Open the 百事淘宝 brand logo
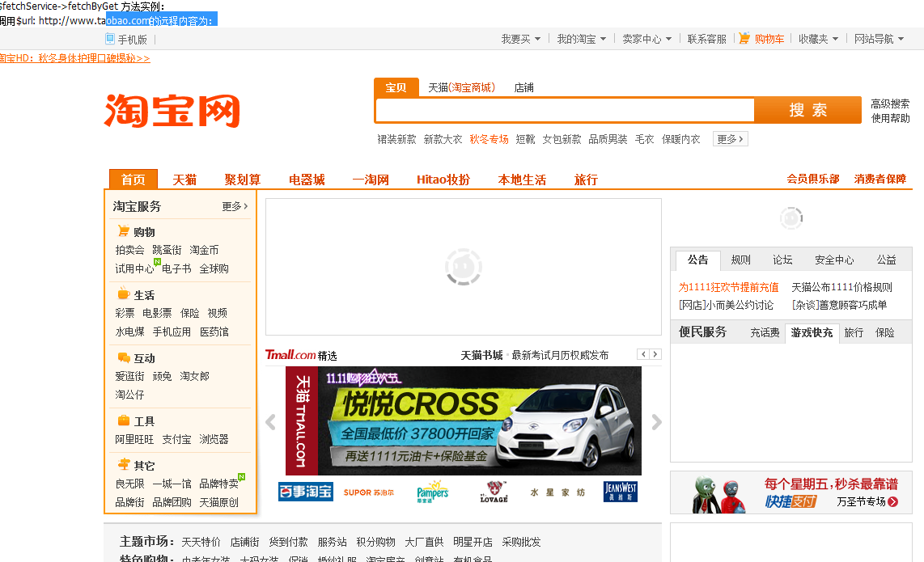This screenshot has width=924, height=562. (x=305, y=492)
